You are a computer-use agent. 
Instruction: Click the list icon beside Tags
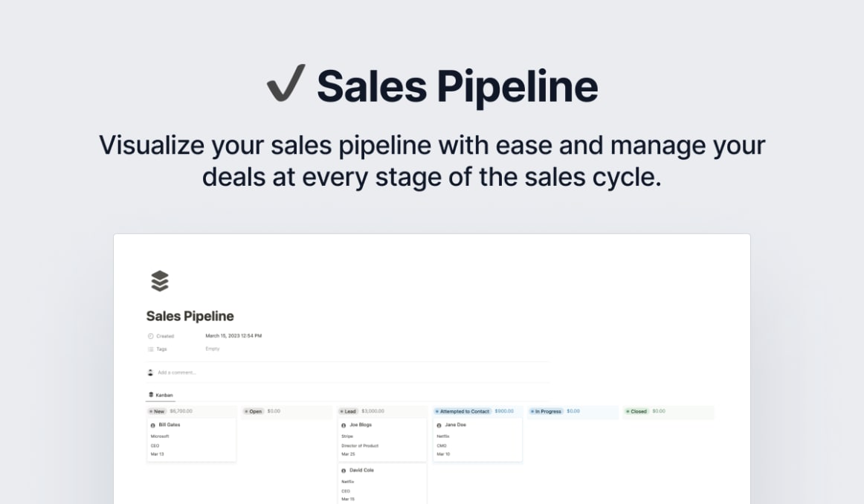pos(151,349)
